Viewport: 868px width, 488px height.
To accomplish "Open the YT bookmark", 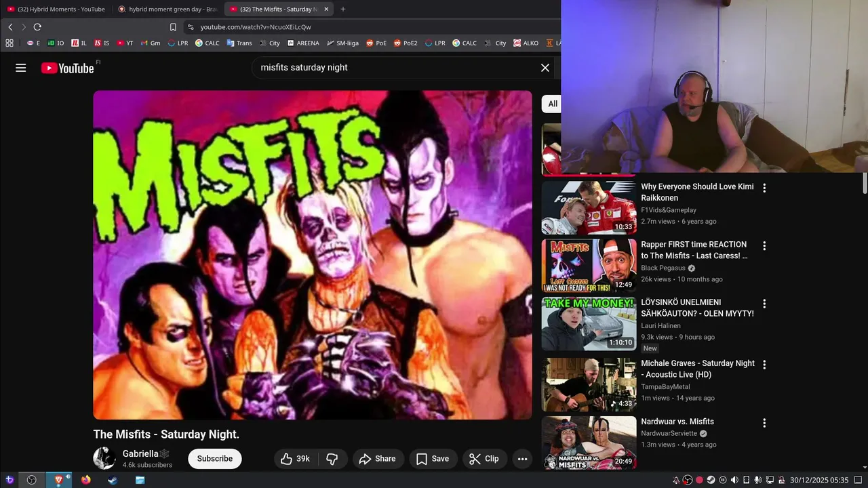I will (x=125, y=43).
